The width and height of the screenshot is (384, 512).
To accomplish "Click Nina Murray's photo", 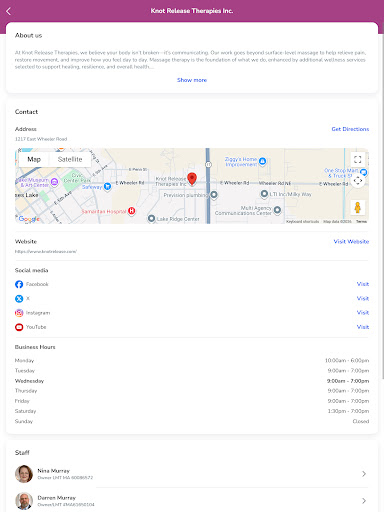I will pos(24,474).
